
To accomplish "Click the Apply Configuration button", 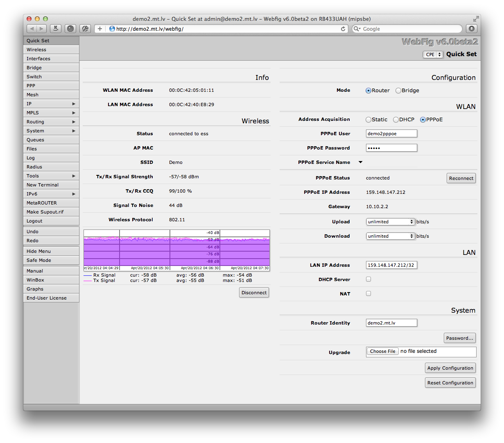I will click(450, 368).
